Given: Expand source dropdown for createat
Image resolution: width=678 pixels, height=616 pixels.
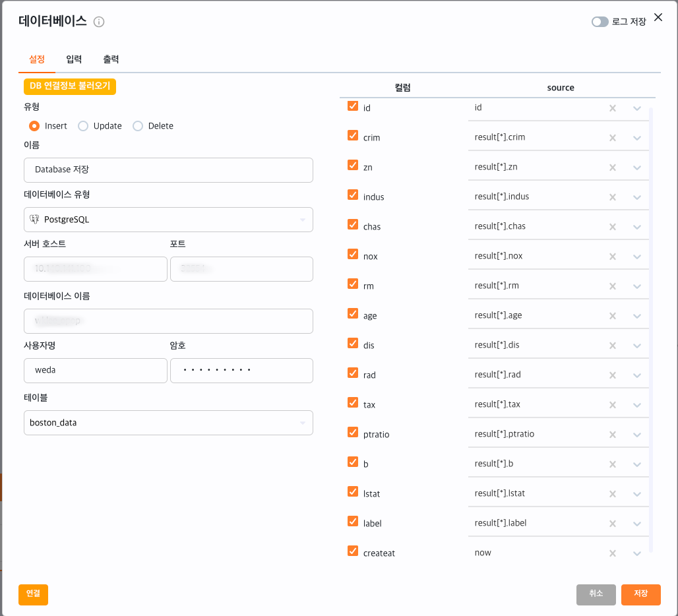Looking at the screenshot, I should click(x=637, y=554).
